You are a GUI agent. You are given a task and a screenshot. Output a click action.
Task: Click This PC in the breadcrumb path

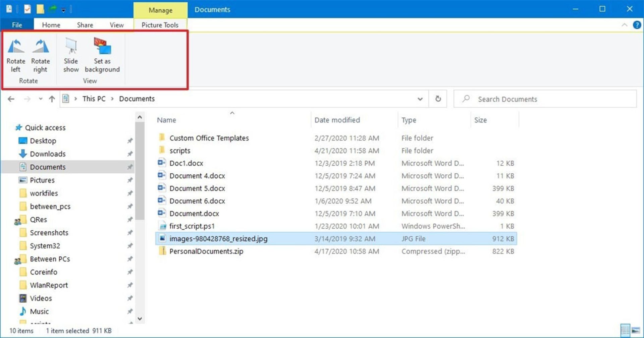94,99
